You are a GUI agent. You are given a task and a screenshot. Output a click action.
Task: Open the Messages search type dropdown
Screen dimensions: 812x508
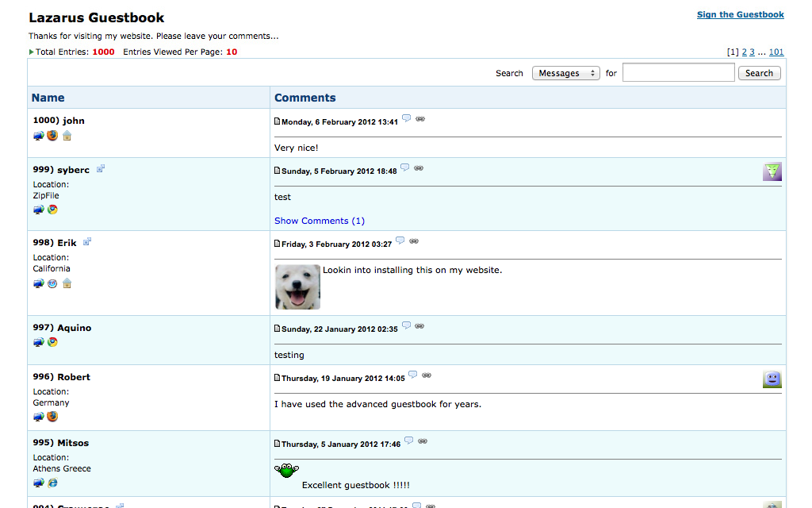tap(566, 73)
